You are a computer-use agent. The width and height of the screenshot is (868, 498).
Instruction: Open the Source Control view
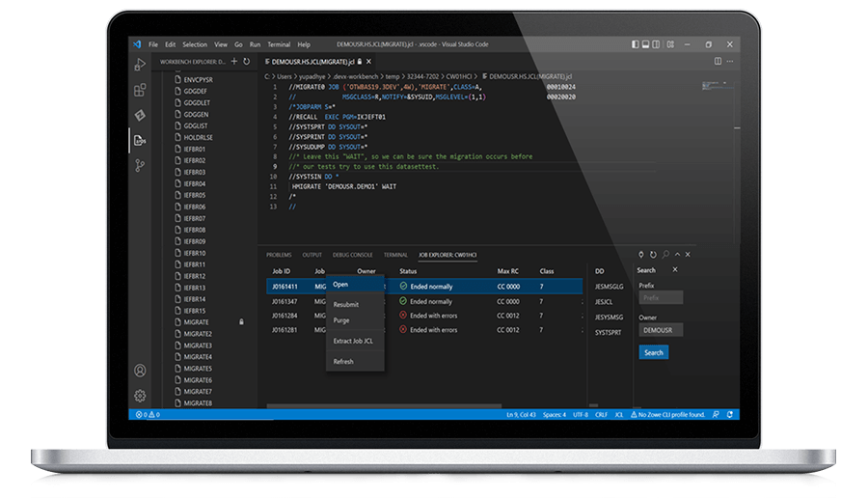[140, 165]
